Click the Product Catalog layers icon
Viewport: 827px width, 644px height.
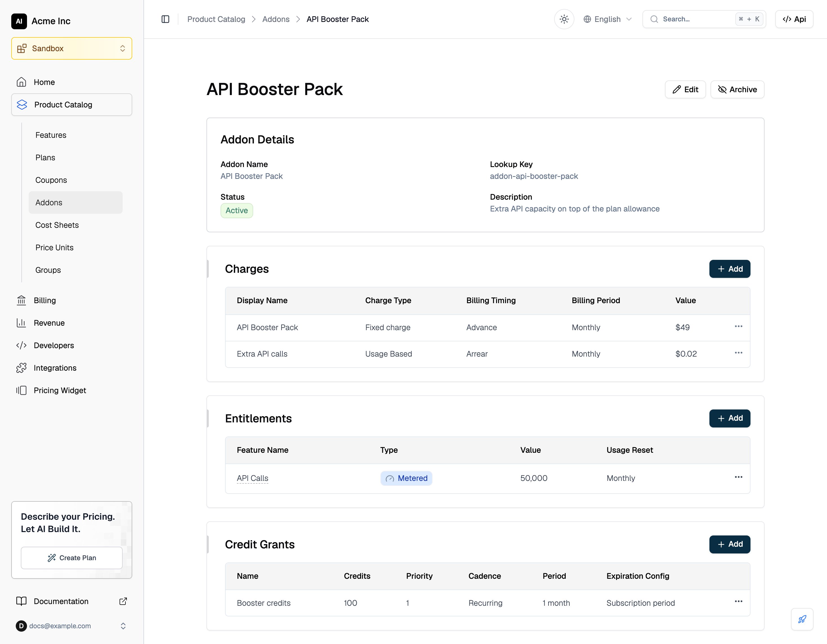pos(22,105)
